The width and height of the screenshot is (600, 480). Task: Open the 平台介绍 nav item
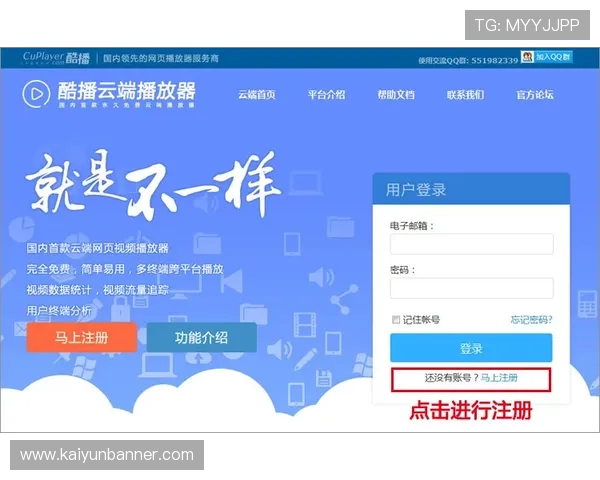326,95
